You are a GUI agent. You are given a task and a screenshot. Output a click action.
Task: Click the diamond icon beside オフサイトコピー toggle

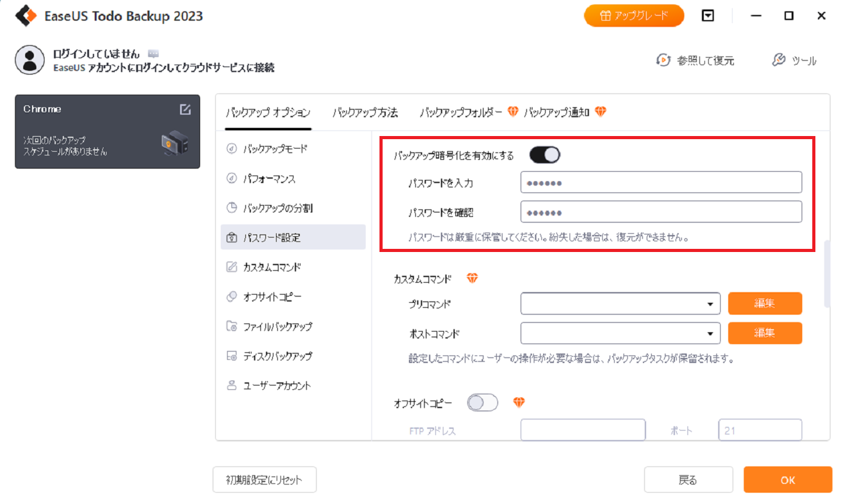pos(519,403)
